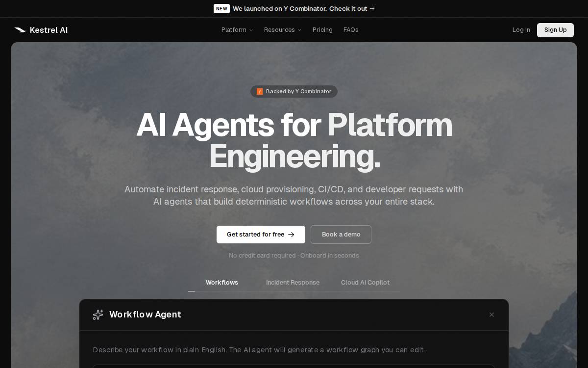
Task: Click 'No credit card required · Onboard in seconds' text
Action: 294,256
